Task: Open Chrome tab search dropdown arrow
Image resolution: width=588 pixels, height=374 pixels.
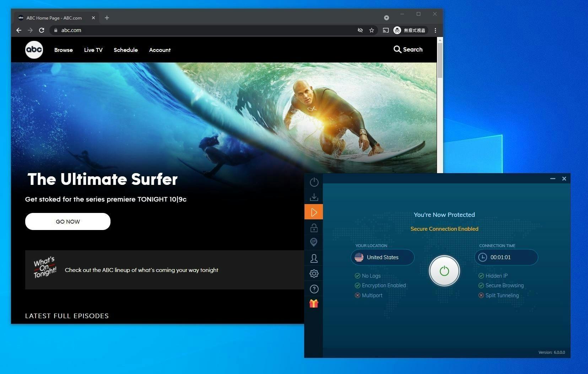Action: coord(387,18)
